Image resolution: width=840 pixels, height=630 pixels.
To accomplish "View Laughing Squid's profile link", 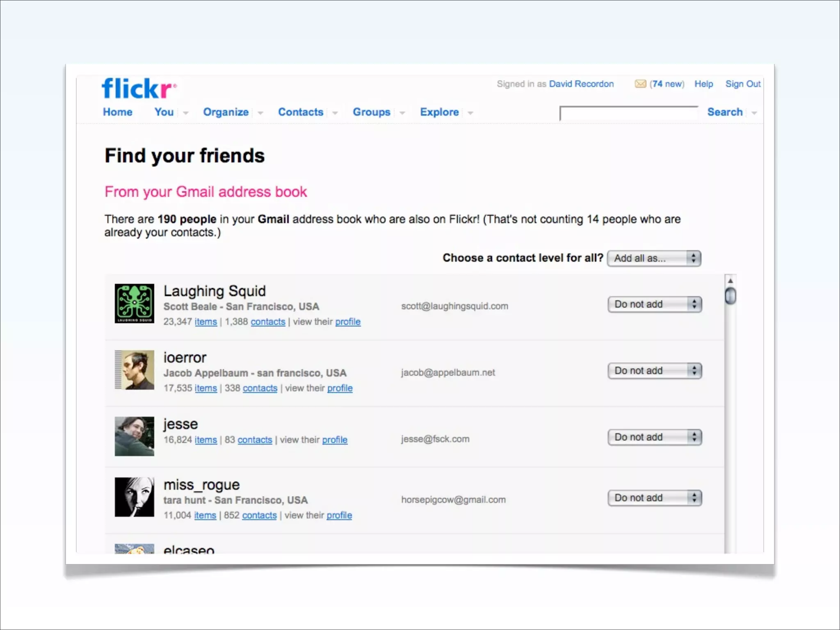I will (x=348, y=322).
